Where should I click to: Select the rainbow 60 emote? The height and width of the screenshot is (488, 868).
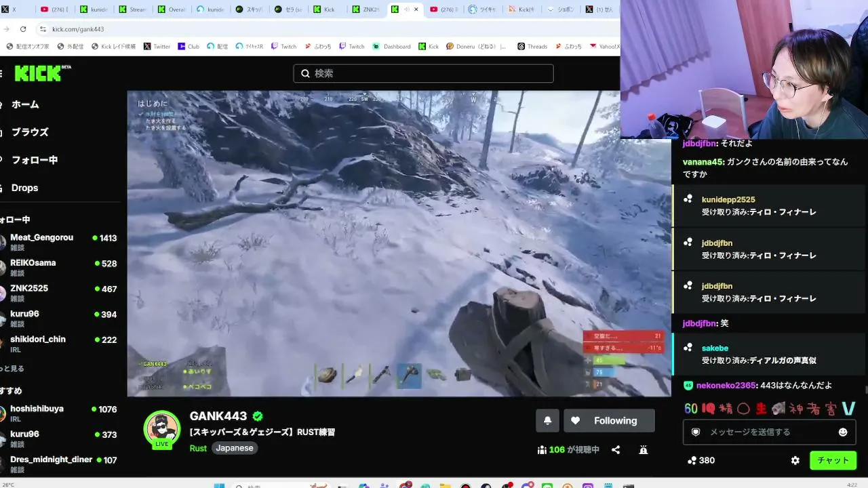(x=691, y=409)
